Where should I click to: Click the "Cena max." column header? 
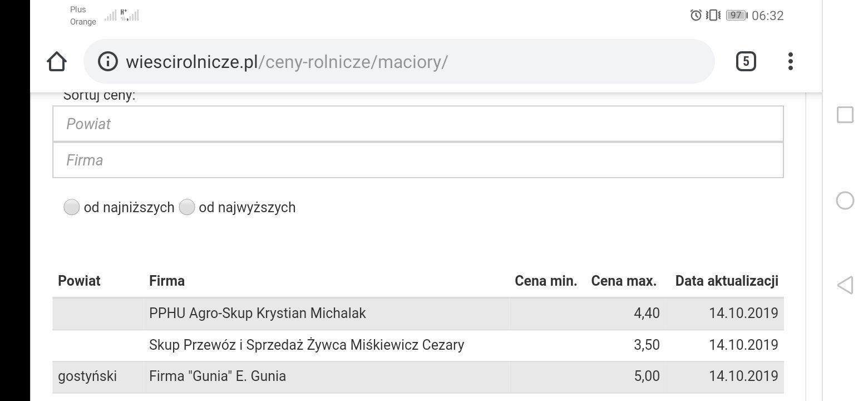(624, 281)
